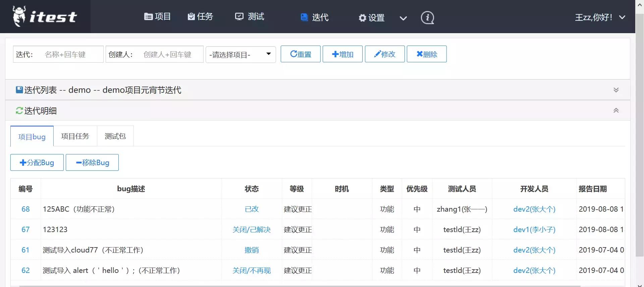Click the 关闭/不再现 status link
644x287 pixels.
click(252, 270)
